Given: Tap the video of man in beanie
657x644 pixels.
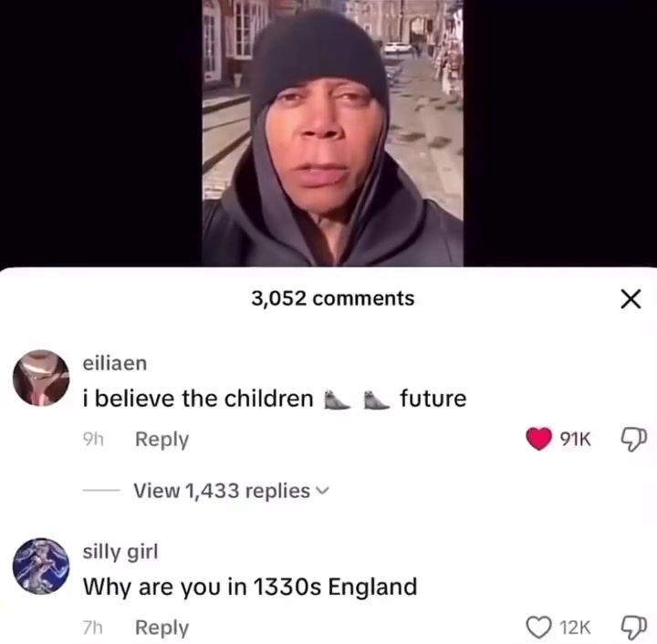Looking at the screenshot, I should point(333,133).
